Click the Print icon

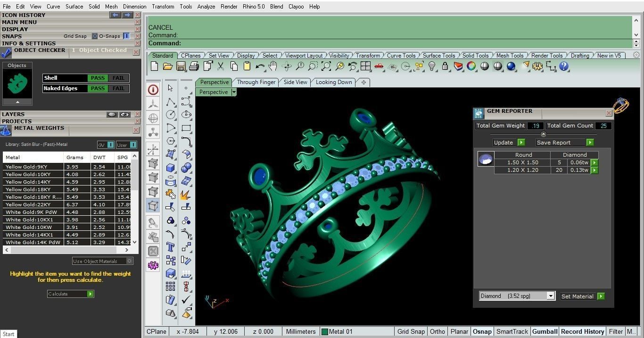click(194, 67)
